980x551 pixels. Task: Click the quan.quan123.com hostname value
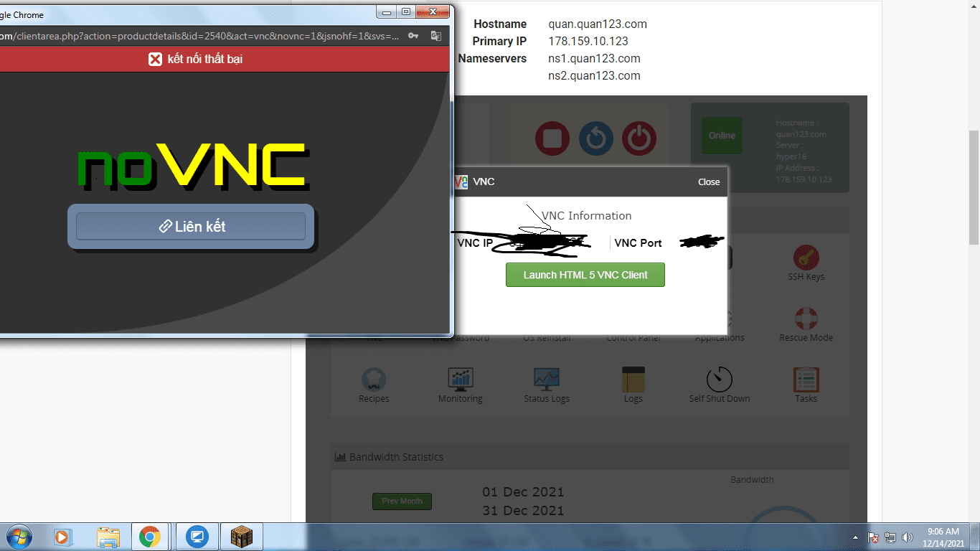[x=598, y=24]
